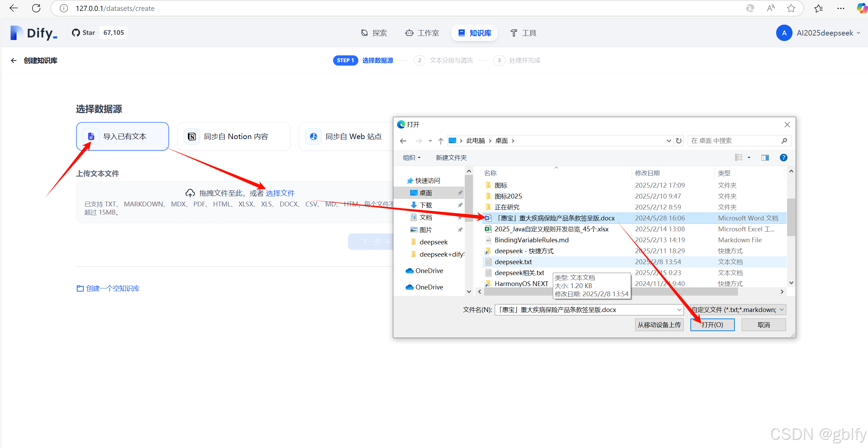The height and width of the screenshot is (448, 868).
Task: Open the AI2025deepseek account menu
Action: pyautogui.click(x=818, y=33)
